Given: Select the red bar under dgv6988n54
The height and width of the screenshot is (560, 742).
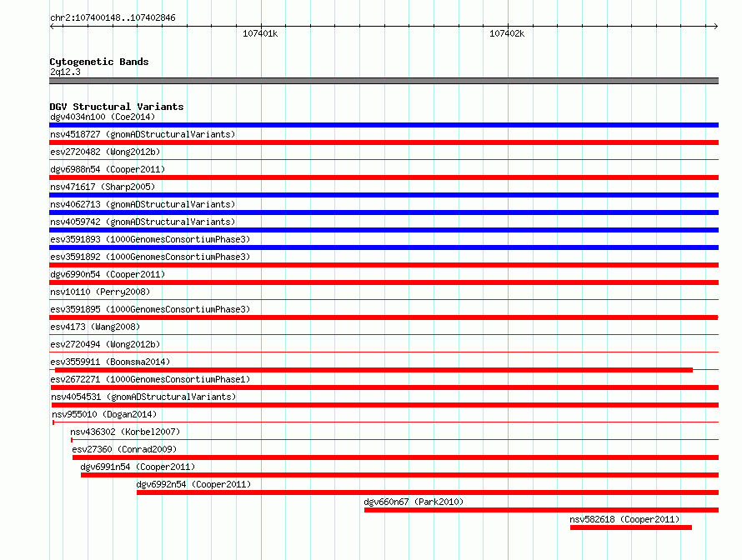Looking at the screenshot, I should 384,177.
